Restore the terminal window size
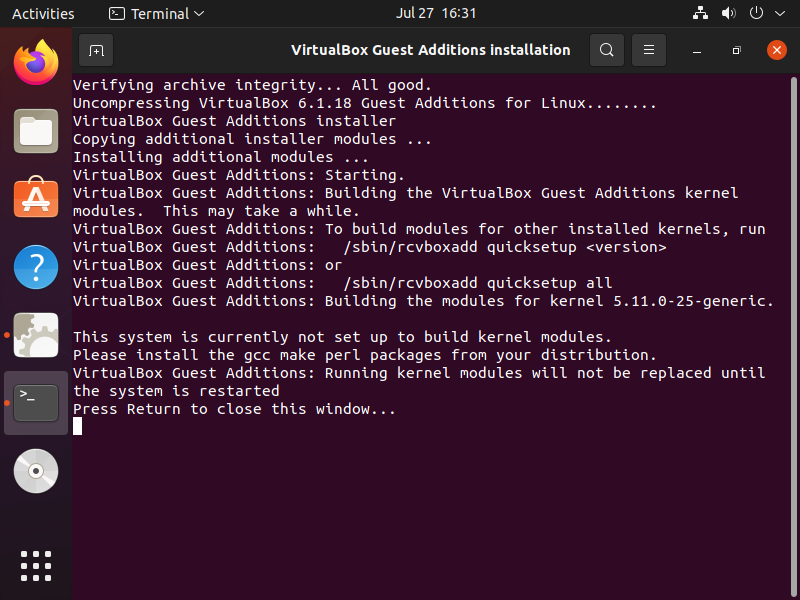Viewport: 800px width, 600px height. coord(736,50)
